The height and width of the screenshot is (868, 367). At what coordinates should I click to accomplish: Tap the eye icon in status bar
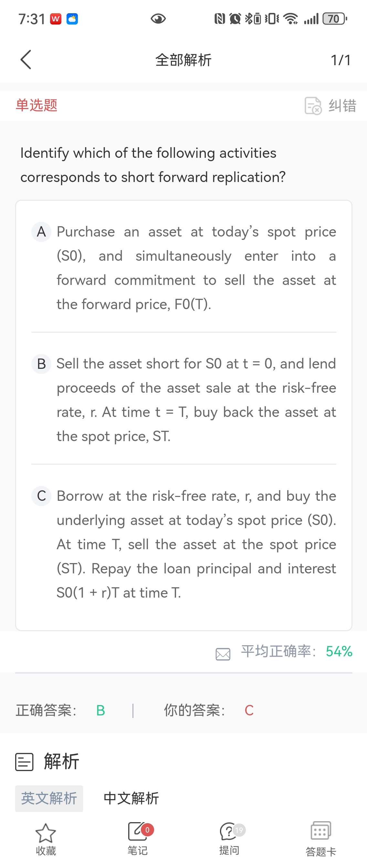click(x=158, y=18)
